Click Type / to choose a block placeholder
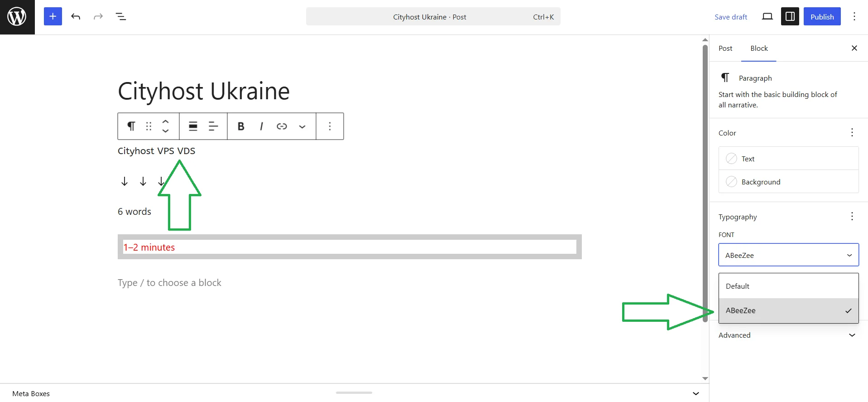Screen dimensions: 868x402 coord(169,283)
